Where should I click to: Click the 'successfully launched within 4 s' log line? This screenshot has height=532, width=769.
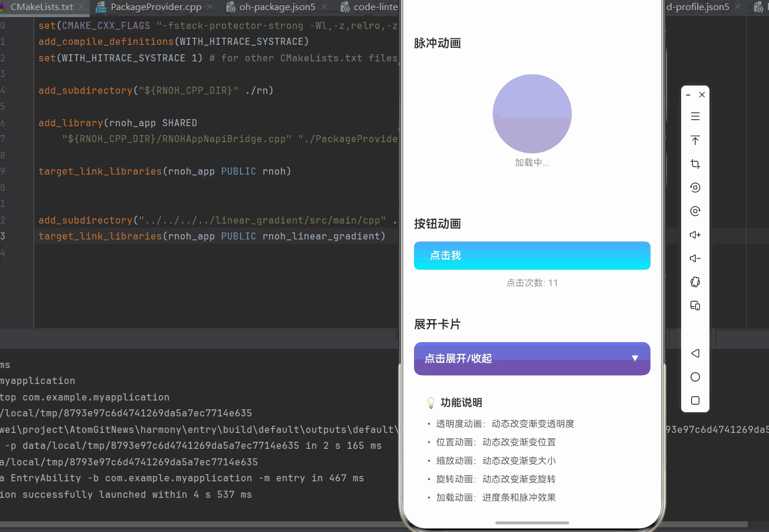coord(126,494)
